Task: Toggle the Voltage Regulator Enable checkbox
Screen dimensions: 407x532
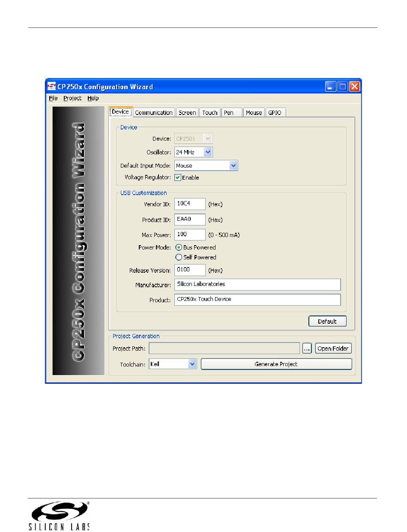Action: click(x=178, y=177)
